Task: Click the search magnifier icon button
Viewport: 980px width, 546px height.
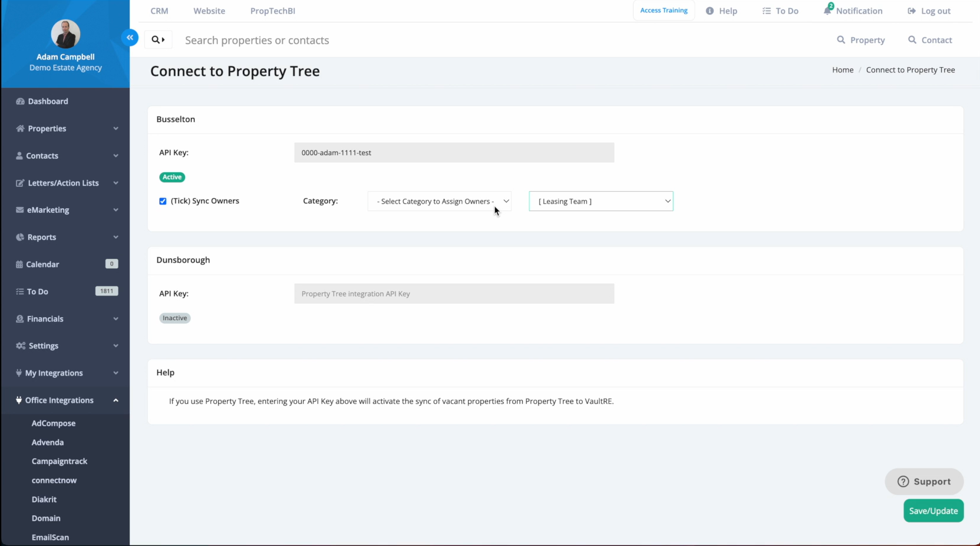Action: point(158,40)
